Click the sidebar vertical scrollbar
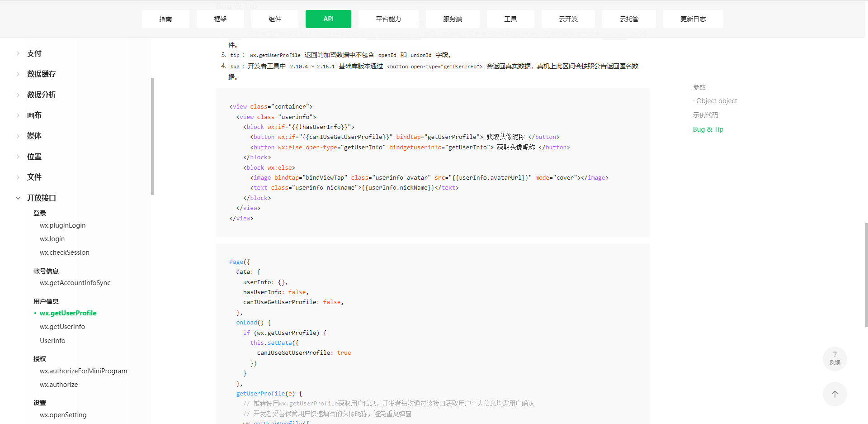Image resolution: width=868 pixels, height=424 pixels. (152, 136)
